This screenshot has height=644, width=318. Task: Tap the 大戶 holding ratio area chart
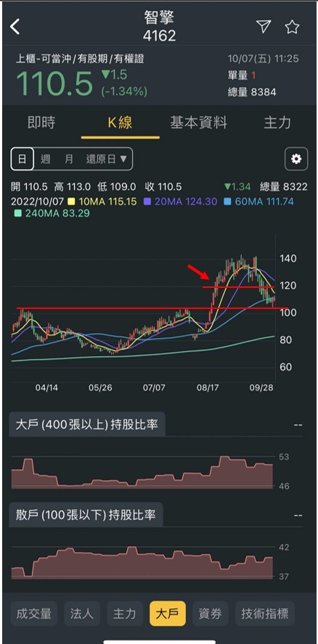click(142, 472)
